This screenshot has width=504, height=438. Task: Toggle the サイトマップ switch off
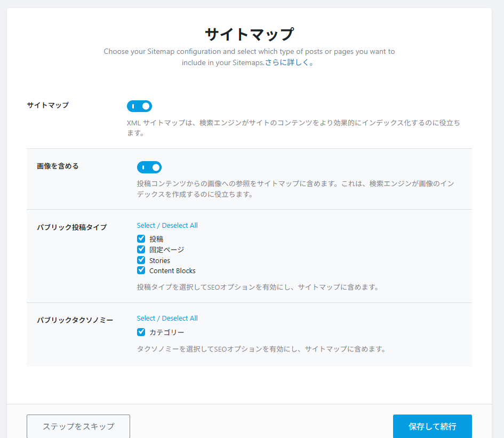[x=139, y=106]
